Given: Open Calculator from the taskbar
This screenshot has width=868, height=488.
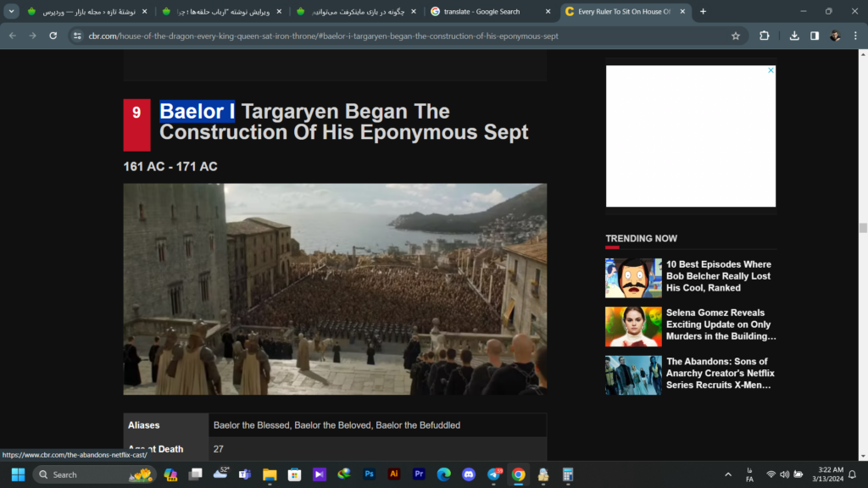Looking at the screenshot, I should 568,474.
